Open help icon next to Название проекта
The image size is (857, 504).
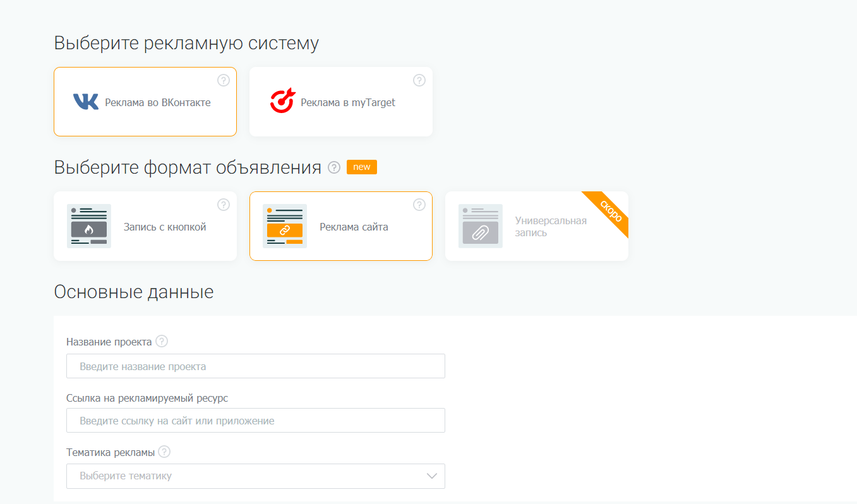pos(162,342)
